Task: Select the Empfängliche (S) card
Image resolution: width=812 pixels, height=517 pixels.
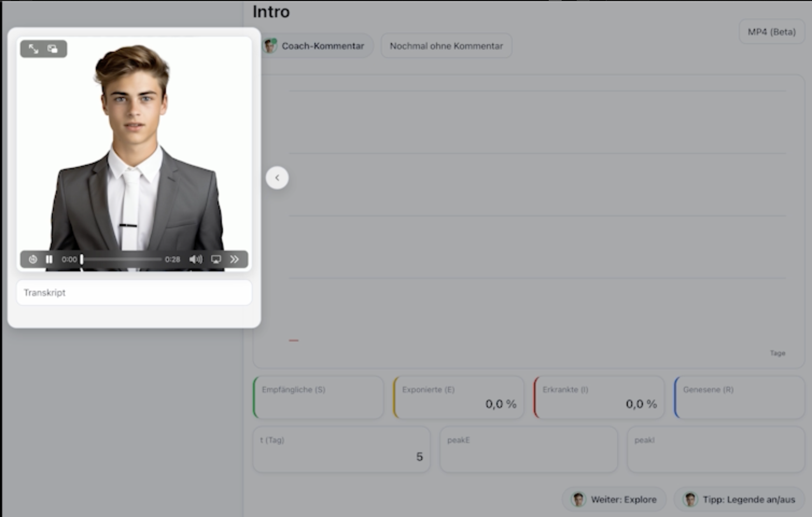Action: (x=318, y=397)
